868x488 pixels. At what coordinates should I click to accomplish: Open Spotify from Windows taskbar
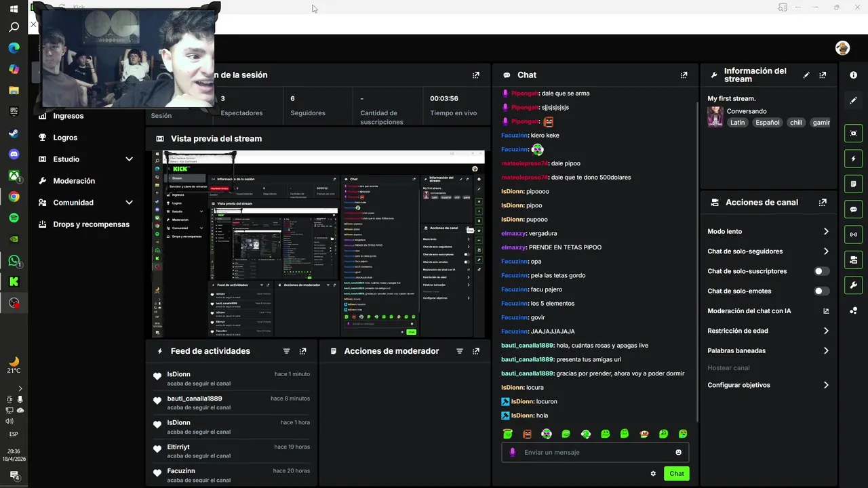coord(14,218)
